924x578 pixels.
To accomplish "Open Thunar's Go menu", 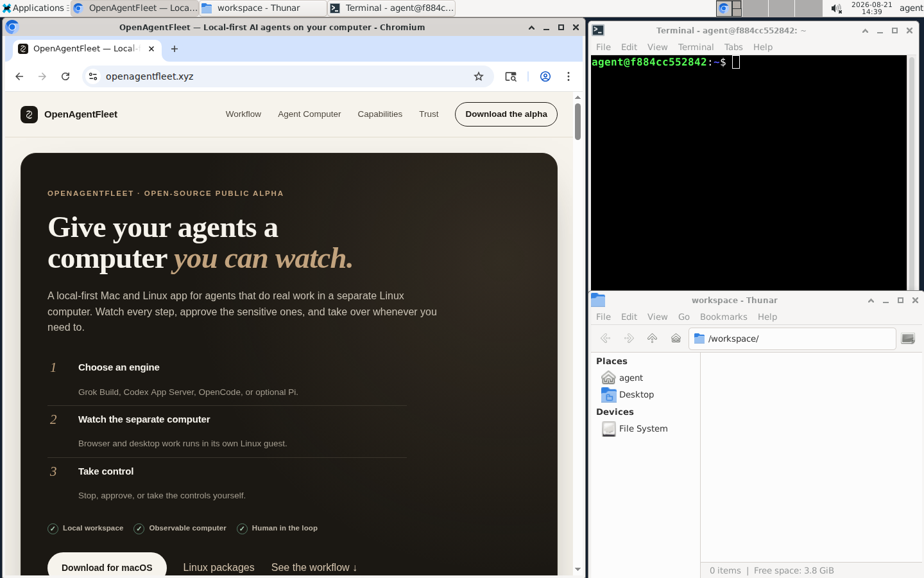I will click(684, 317).
